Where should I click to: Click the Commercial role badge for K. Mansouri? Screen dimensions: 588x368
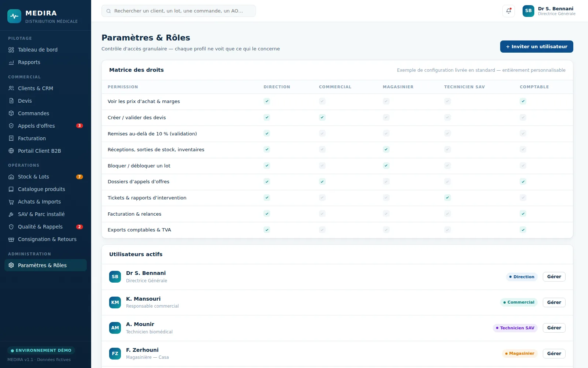(519, 302)
